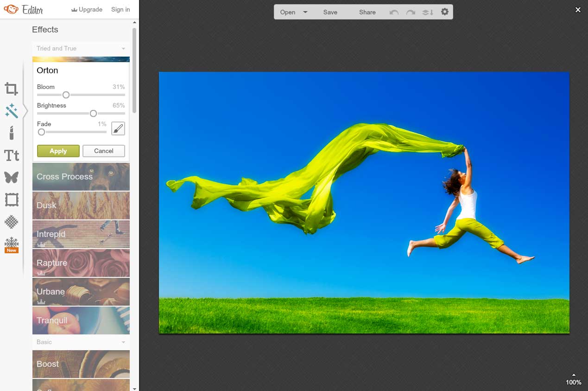Screen dimensions: 588x391
Task: Open the Touch Up lipstick icon
Action: coord(12,133)
